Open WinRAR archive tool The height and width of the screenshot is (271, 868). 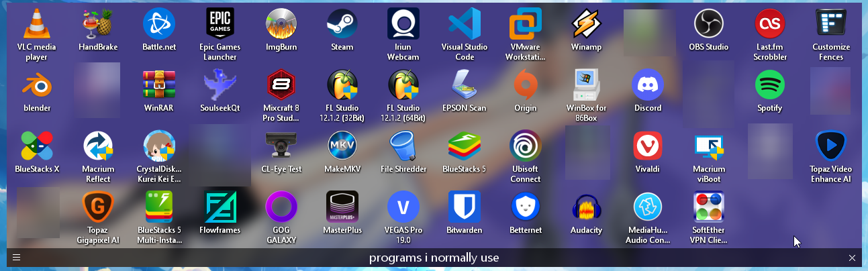point(159,86)
